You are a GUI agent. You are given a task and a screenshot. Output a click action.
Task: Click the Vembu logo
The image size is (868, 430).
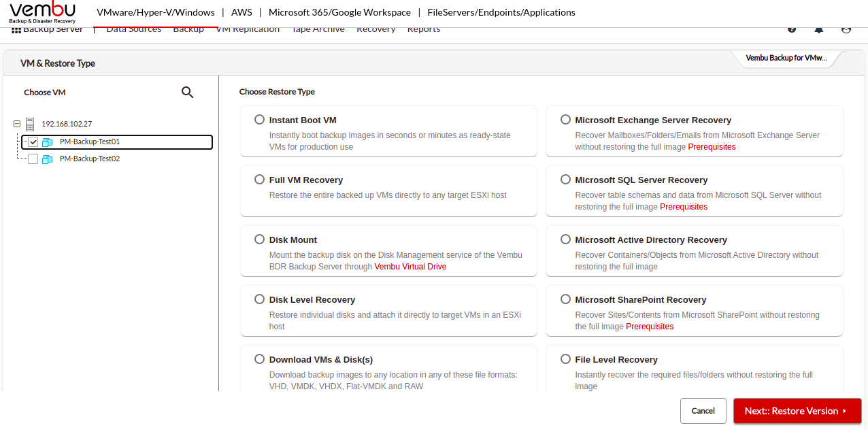tap(43, 12)
